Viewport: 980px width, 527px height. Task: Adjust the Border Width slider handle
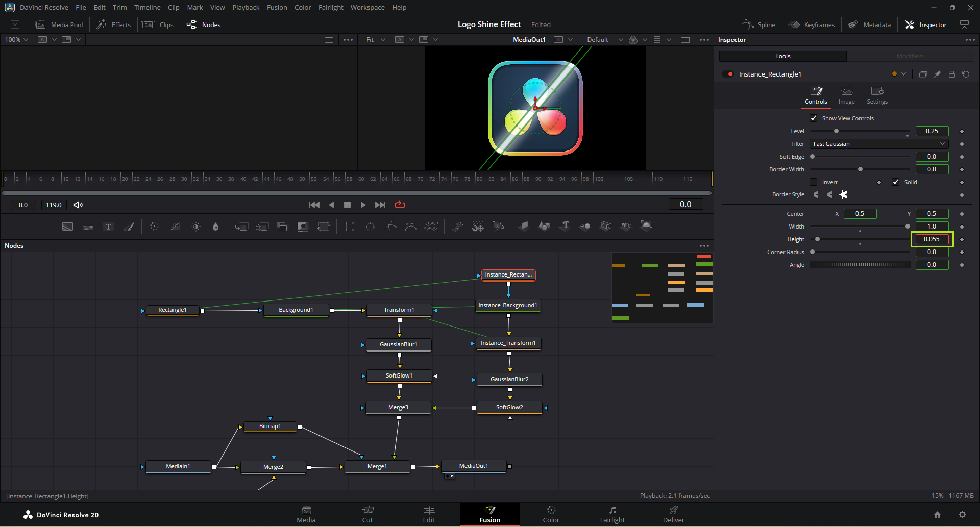pos(860,169)
